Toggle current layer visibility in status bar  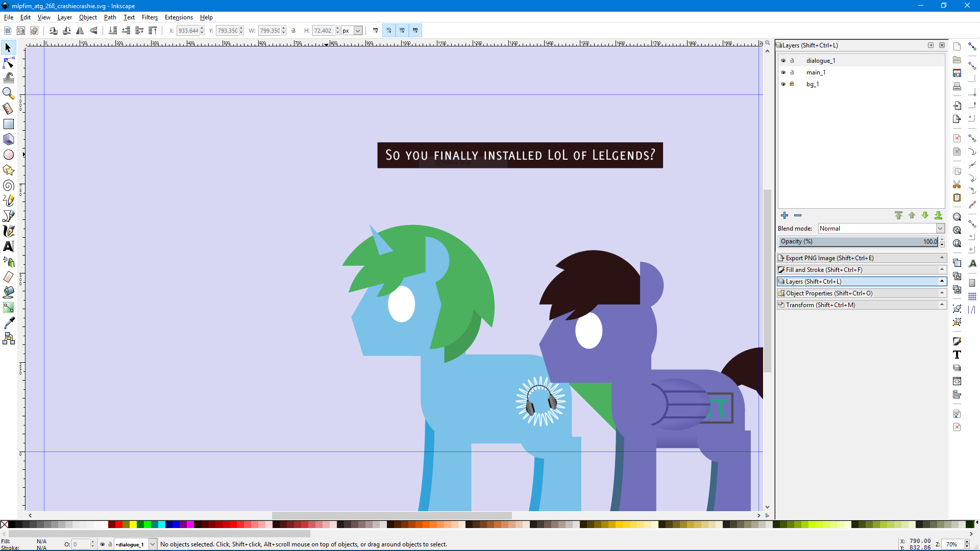pyautogui.click(x=102, y=544)
